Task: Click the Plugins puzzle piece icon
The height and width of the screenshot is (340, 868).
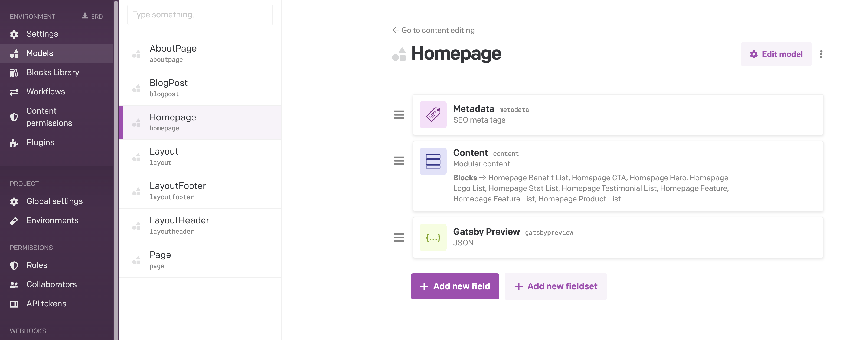Action: [x=14, y=143]
